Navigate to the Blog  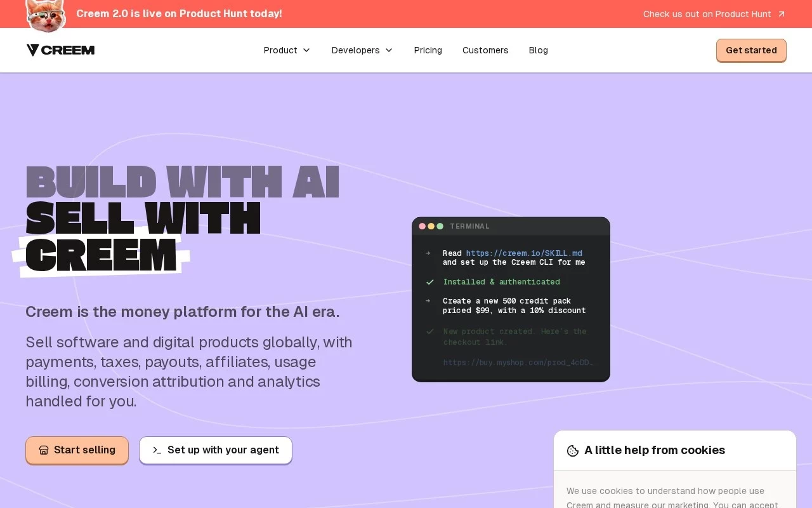click(539, 50)
